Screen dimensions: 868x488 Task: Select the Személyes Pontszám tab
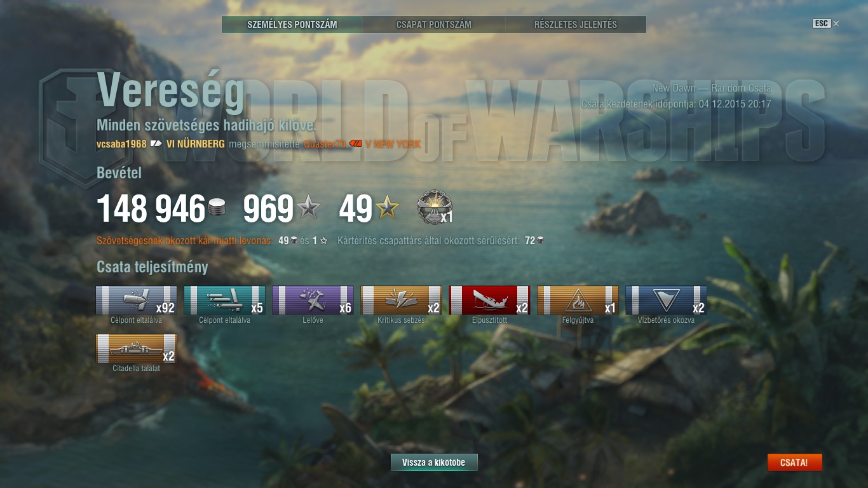(x=292, y=25)
